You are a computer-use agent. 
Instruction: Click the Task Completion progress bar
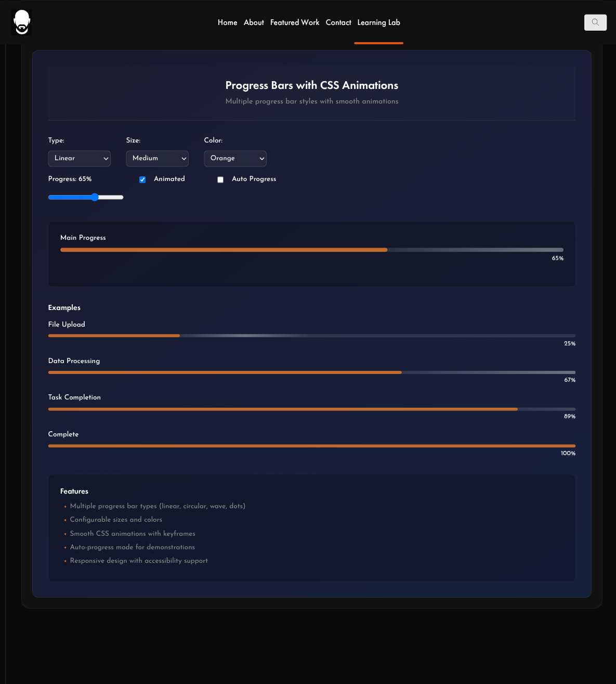click(x=312, y=409)
